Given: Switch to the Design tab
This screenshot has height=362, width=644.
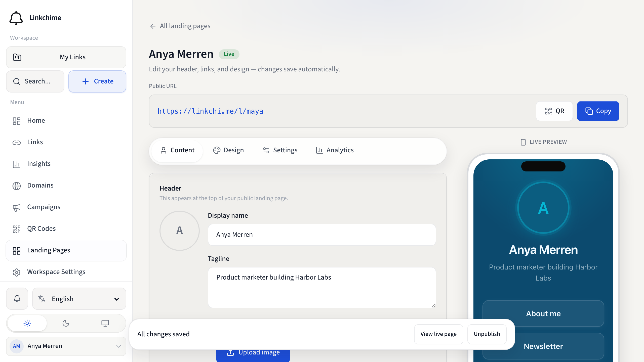Looking at the screenshot, I should tap(228, 150).
